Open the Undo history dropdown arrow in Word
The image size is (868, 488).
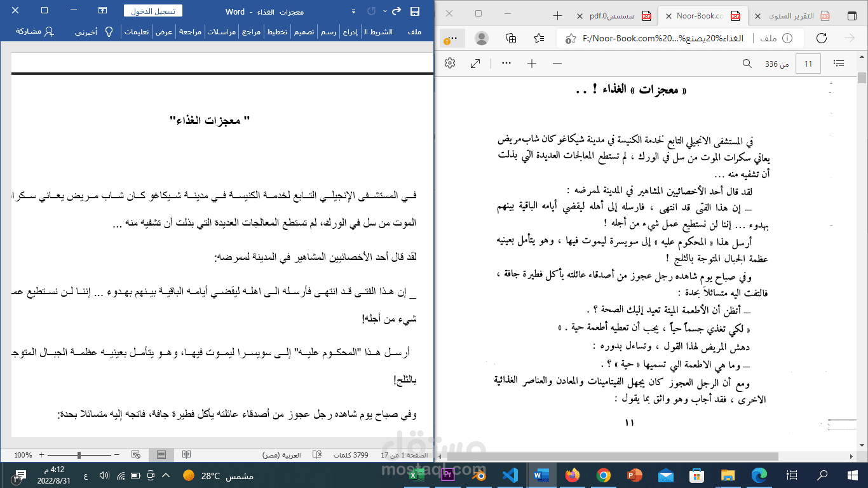(386, 11)
